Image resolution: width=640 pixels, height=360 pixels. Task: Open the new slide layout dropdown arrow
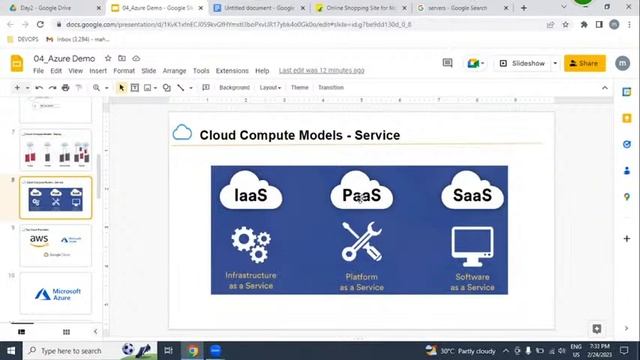click(x=27, y=88)
